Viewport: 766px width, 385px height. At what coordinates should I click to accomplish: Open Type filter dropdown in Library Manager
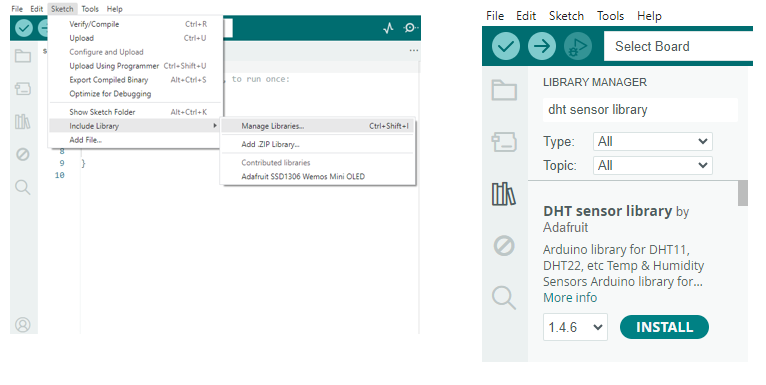pyautogui.click(x=653, y=142)
